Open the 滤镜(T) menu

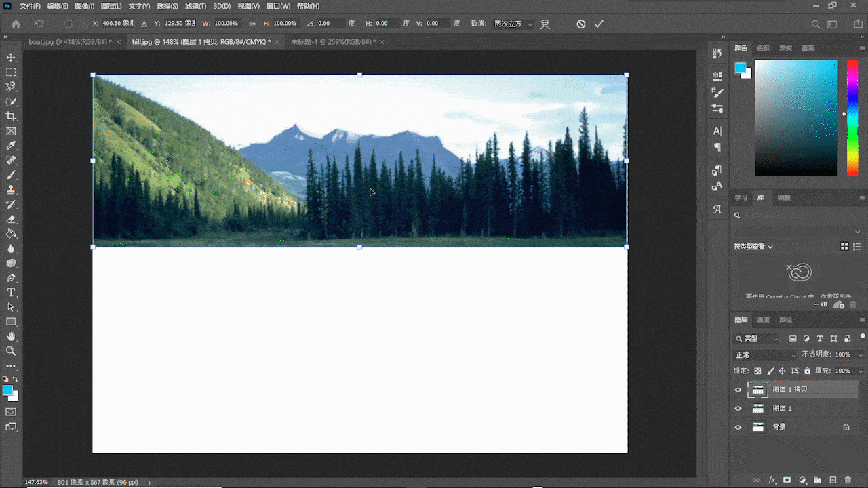(195, 6)
